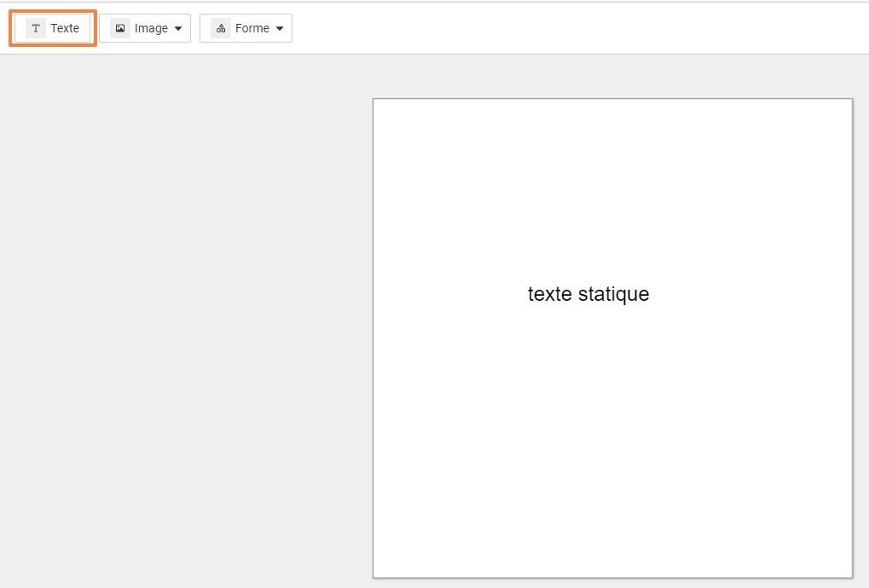
Task: Click the "Texte" button label
Action: 65,28
